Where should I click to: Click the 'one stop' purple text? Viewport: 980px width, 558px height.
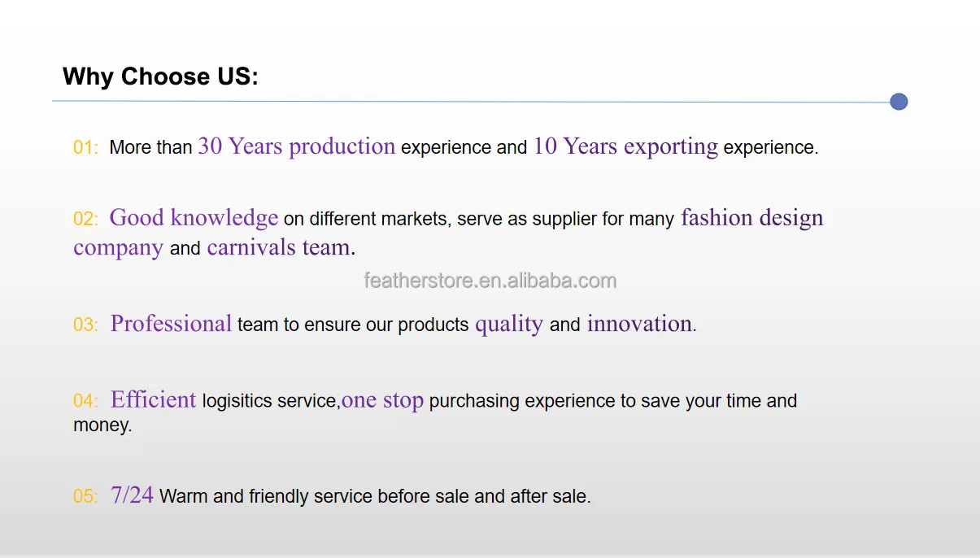click(383, 400)
